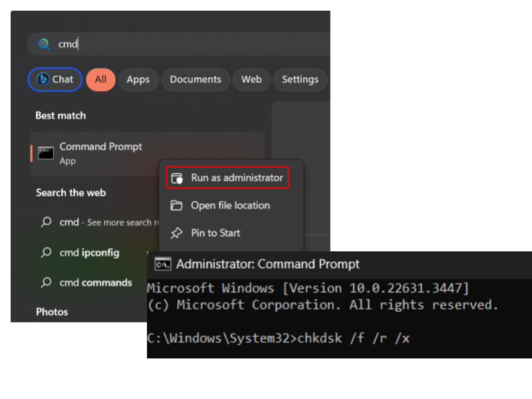This screenshot has width=532, height=399.
Task: Open web result cmd - See more search results
Action: pos(98,222)
